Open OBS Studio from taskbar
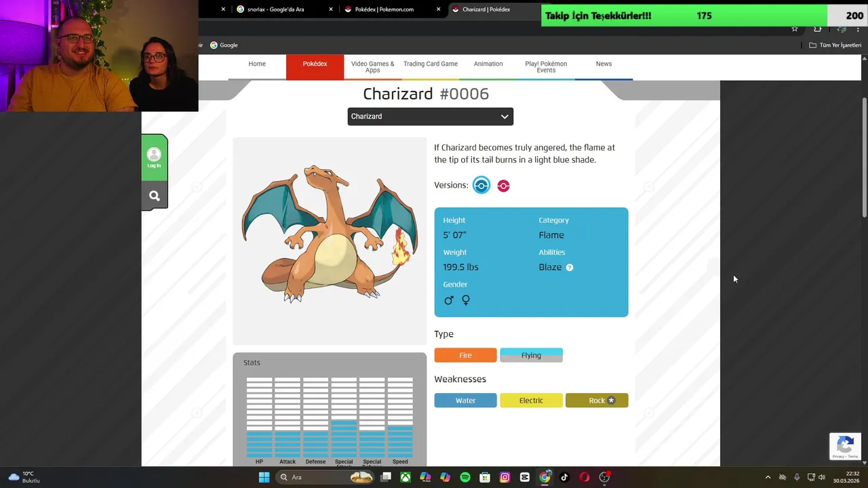This screenshot has width=868, height=488. [604, 477]
